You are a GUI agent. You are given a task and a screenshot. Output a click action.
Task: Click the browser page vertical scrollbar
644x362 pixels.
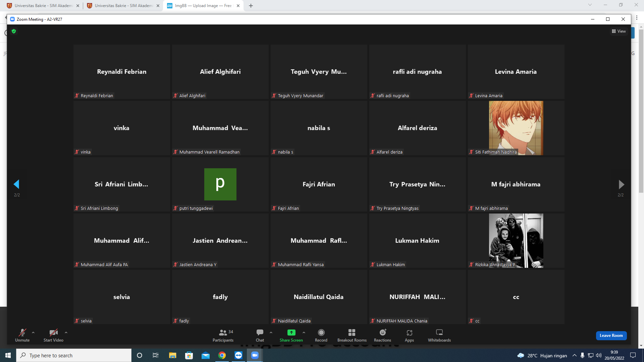click(x=641, y=111)
